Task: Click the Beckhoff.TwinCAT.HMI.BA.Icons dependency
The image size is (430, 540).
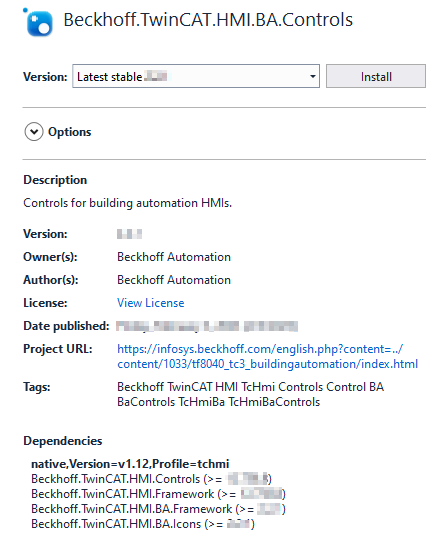Action: click(x=143, y=524)
